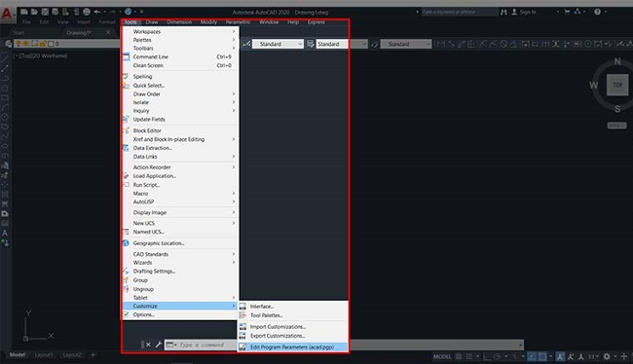
Task: Click Clean Screen menu entry
Action: (179, 65)
